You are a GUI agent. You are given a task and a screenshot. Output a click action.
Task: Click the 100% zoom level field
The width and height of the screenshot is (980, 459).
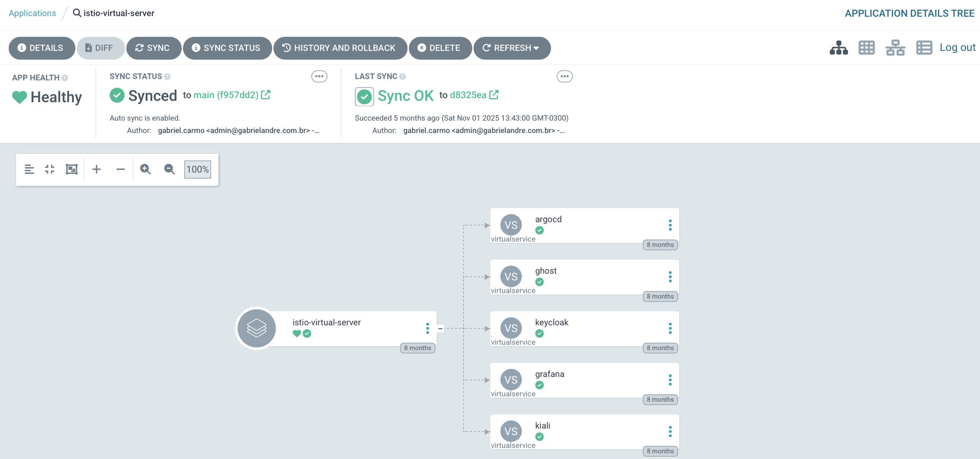click(x=197, y=169)
